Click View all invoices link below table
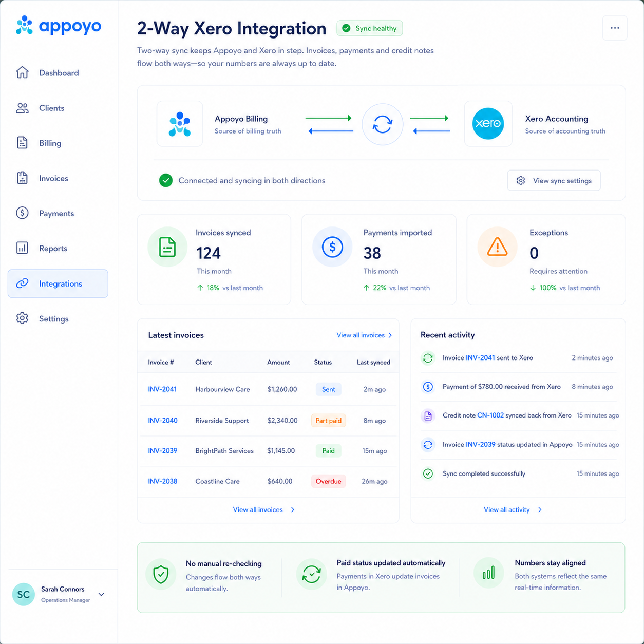 258,510
